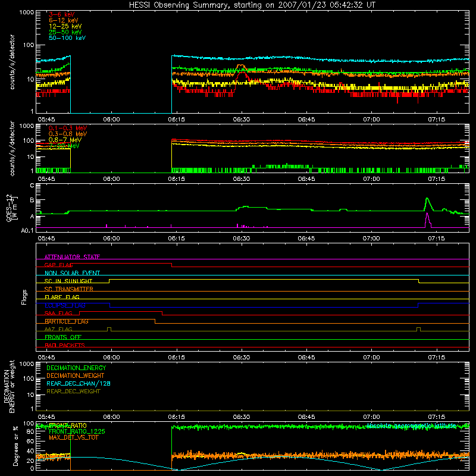
Task: Click the REAR_DEC_CHAN/128 legend entry
Action: tap(79, 383)
